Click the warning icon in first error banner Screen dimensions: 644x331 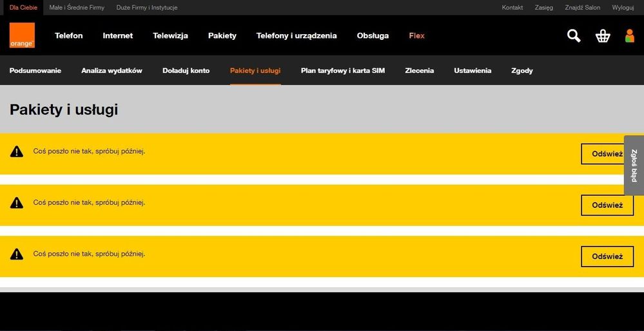(17, 151)
